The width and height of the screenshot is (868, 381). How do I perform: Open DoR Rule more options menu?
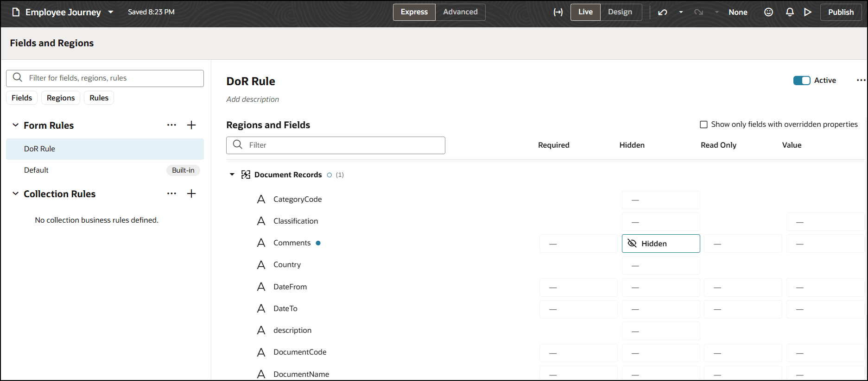coord(861,80)
